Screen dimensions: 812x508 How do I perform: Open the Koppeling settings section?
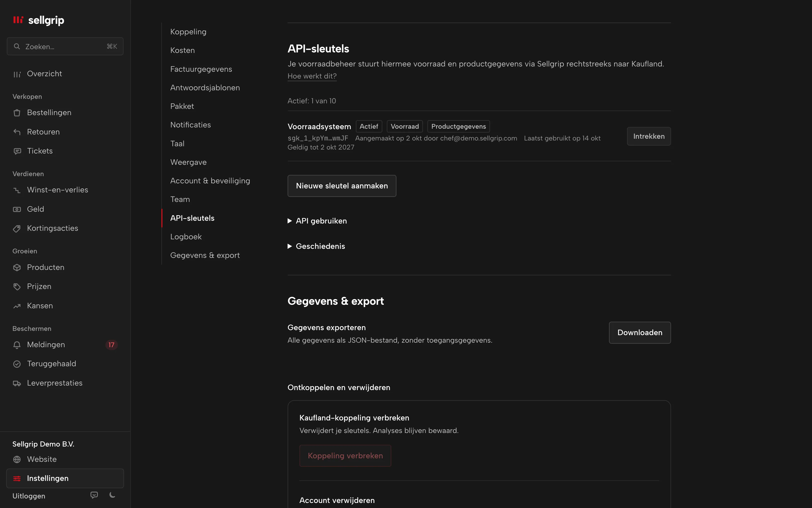188,32
